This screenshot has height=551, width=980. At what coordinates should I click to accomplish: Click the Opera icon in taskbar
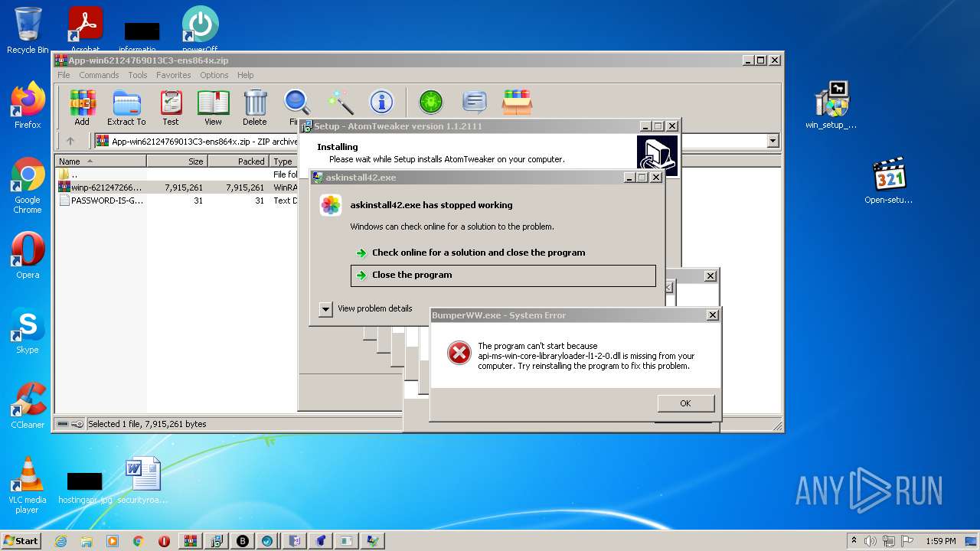pyautogui.click(x=165, y=541)
